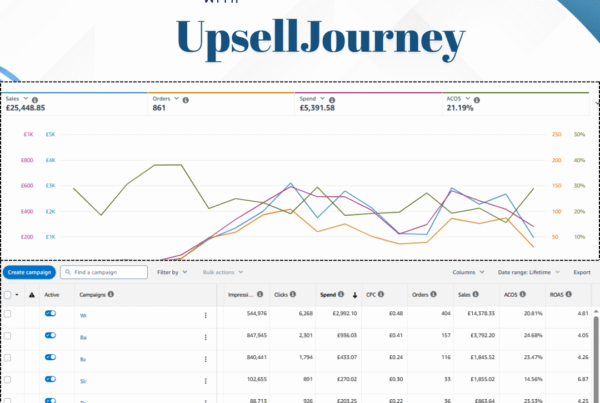Click the Find a campaign search field

pyautogui.click(x=104, y=272)
